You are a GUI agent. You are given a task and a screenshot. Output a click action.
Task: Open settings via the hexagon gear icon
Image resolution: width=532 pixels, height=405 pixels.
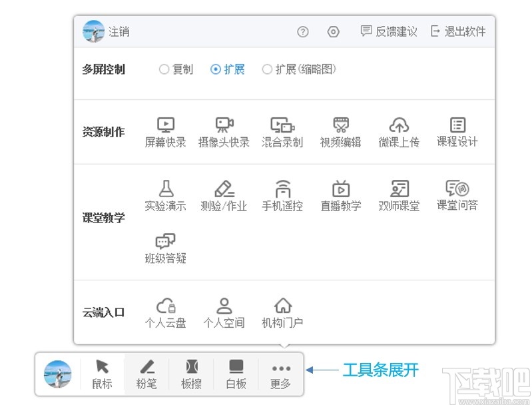333,32
